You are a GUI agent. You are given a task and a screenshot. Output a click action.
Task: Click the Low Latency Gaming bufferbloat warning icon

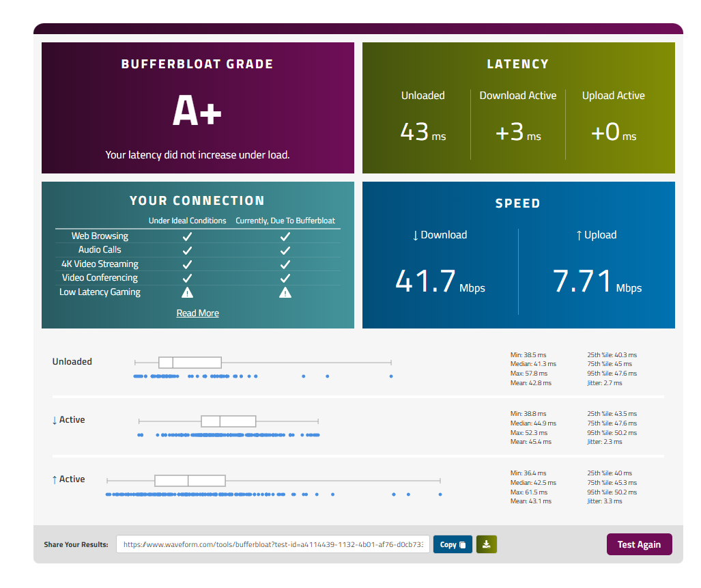(x=285, y=292)
